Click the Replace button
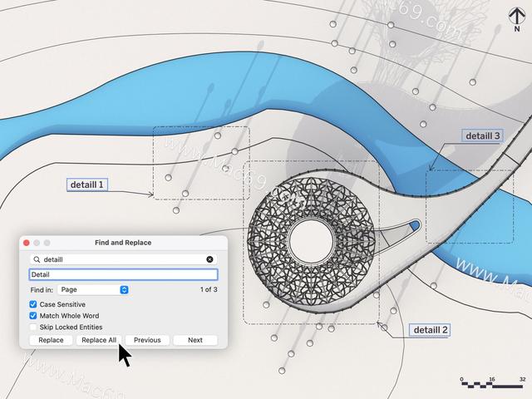This screenshot has height=399, width=532. coord(51,340)
